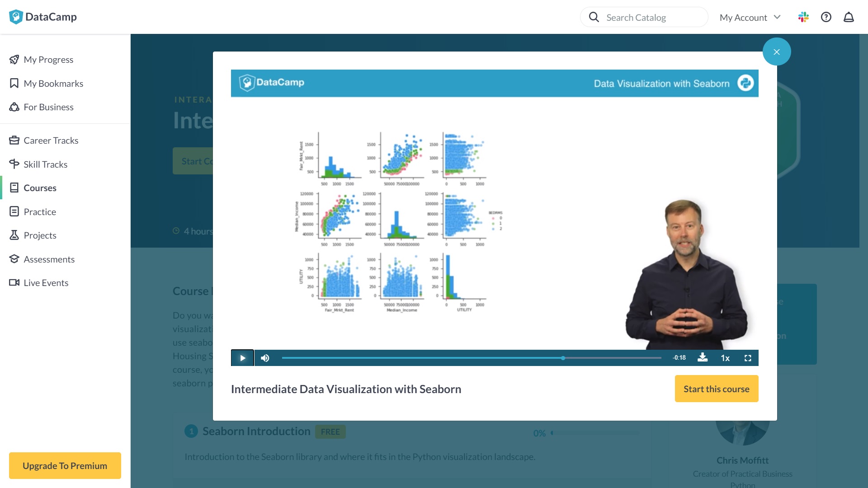Click the My Progress rocket icon

coord(14,60)
